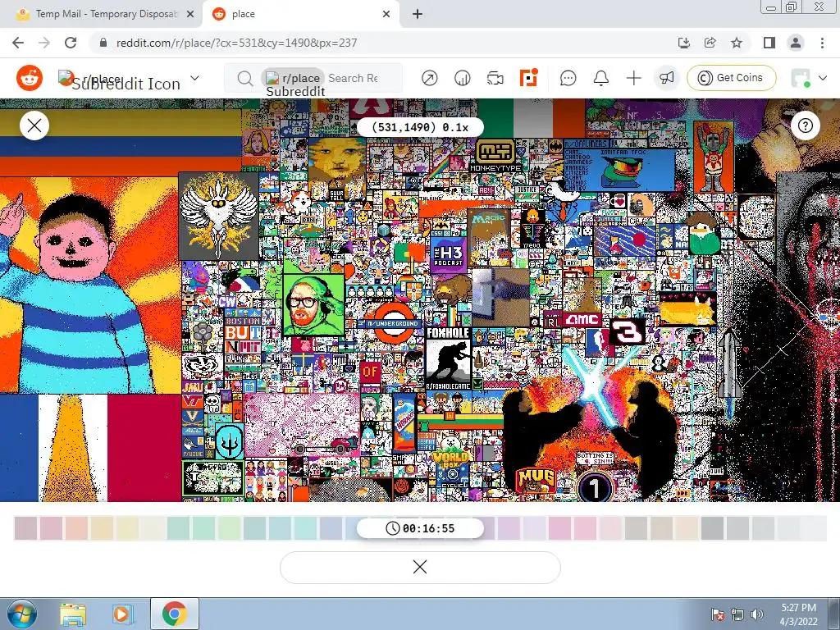Go back in browser history
The height and width of the screenshot is (630, 840).
click(18, 43)
